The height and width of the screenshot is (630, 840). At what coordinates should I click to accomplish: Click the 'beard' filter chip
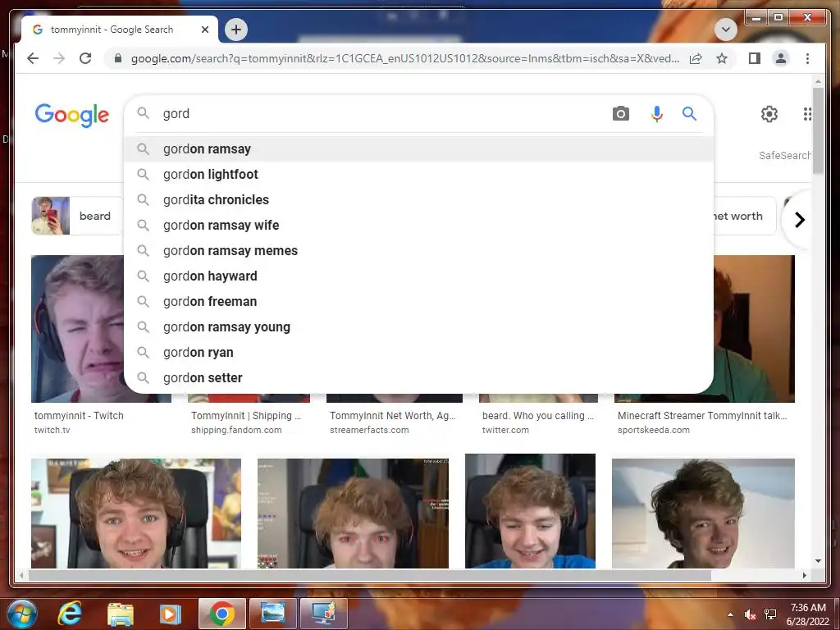pyautogui.click(x=78, y=216)
